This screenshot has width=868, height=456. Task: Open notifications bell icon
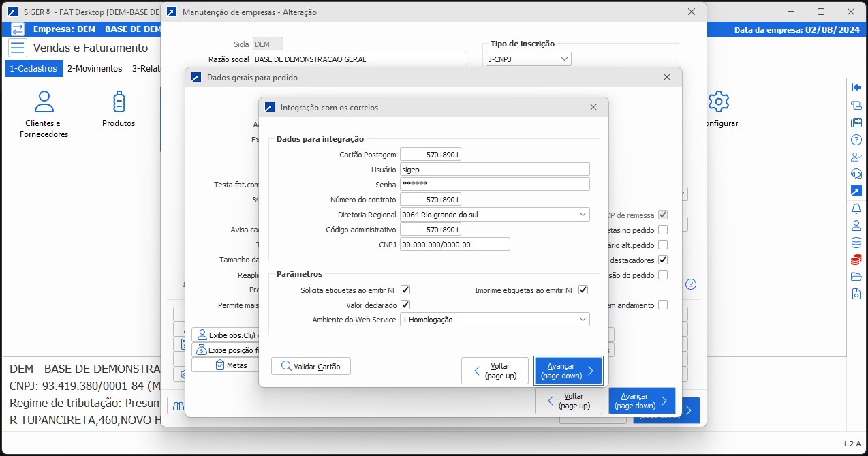pyautogui.click(x=856, y=209)
